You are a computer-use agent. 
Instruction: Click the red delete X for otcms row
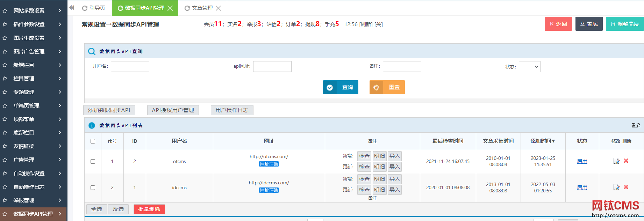pyautogui.click(x=626, y=161)
